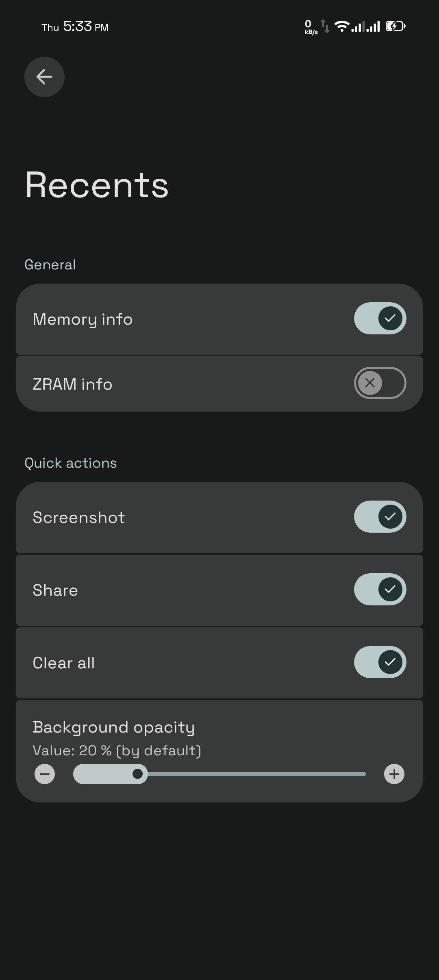Image resolution: width=439 pixels, height=980 pixels.
Task: Enable the ZRAM info switch
Action: 380,383
